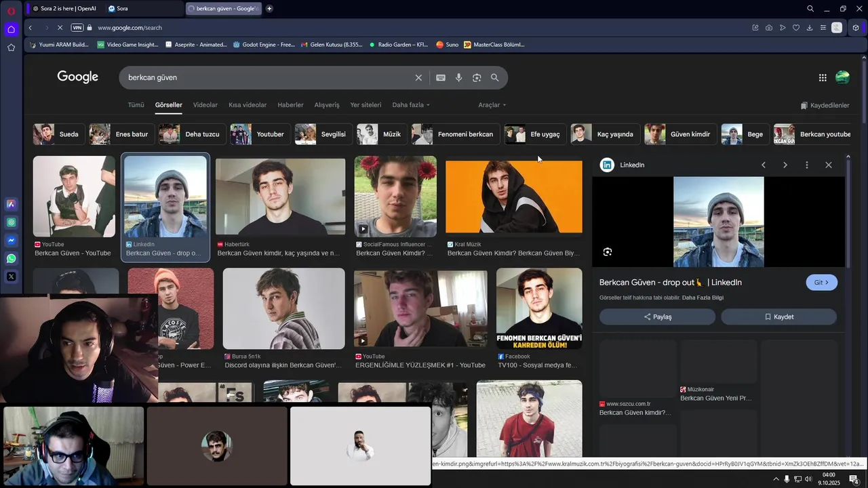This screenshot has height=488, width=868.
Task: Show previous image in preview panel
Action: point(764,165)
